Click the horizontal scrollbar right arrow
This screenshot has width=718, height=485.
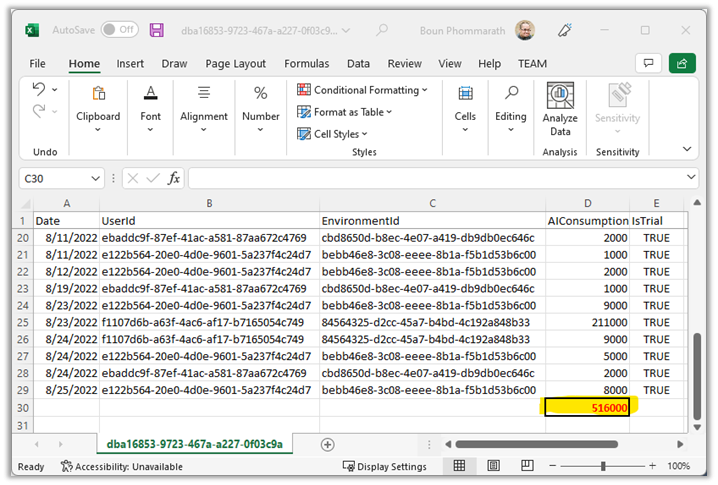click(x=680, y=444)
